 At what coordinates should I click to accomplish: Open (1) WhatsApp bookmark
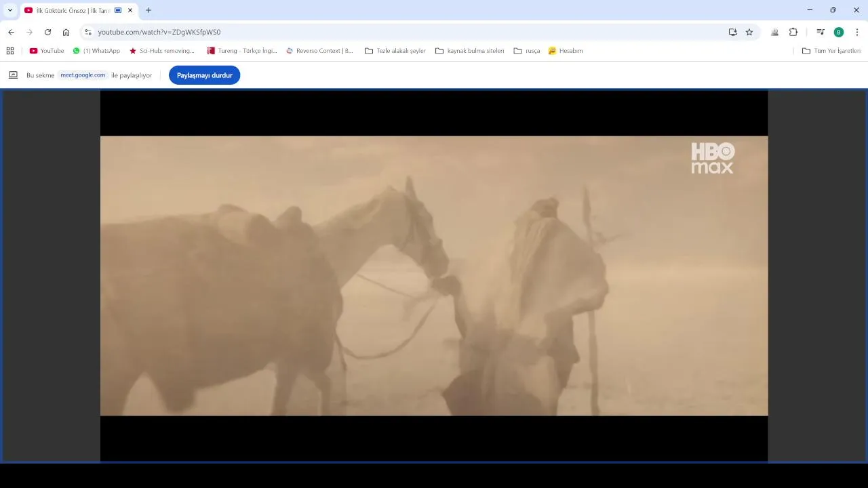click(96, 51)
